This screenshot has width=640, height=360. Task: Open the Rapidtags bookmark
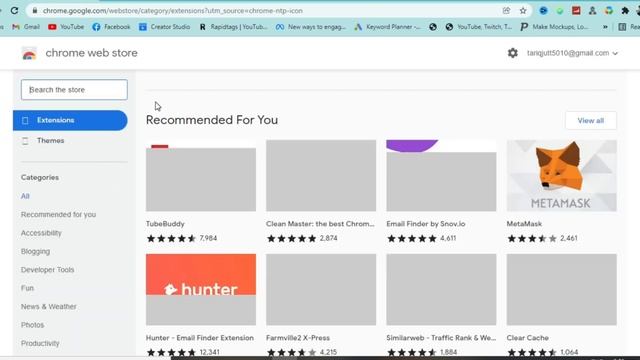tap(233, 27)
